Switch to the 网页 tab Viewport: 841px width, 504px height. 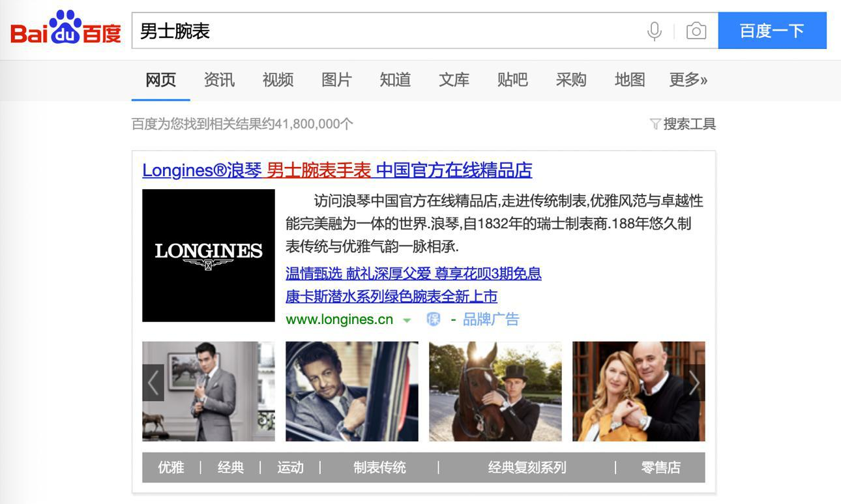pyautogui.click(x=161, y=80)
